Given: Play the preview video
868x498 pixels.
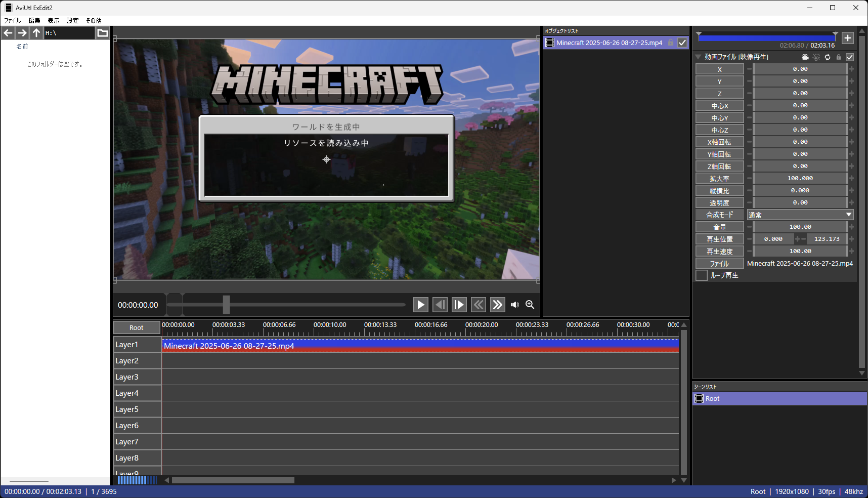Looking at the screenshot, I should click(420, 305).
